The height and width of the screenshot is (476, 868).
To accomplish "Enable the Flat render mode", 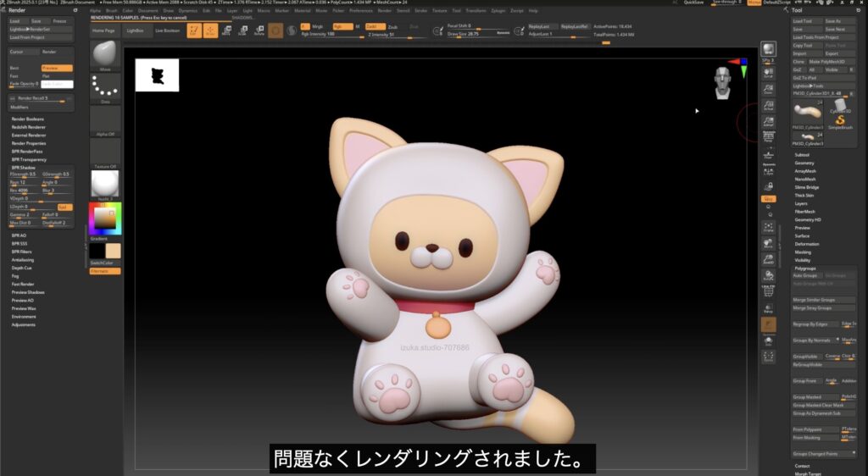I will 57,75.
